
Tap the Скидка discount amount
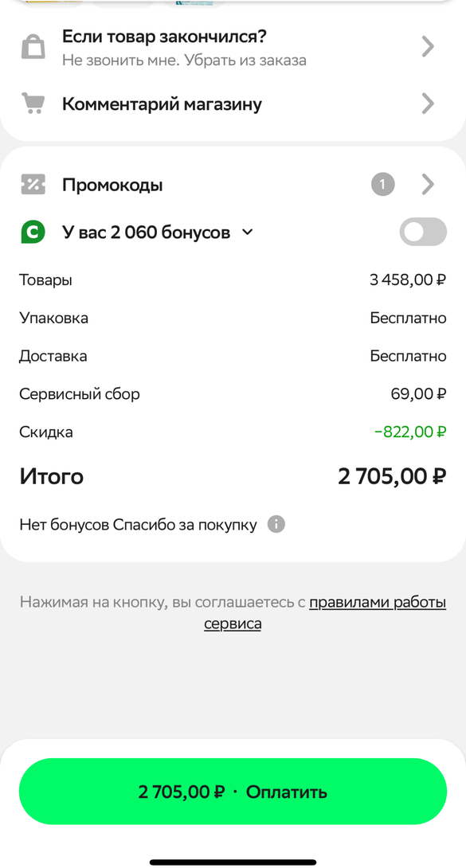tap(410, 432)
